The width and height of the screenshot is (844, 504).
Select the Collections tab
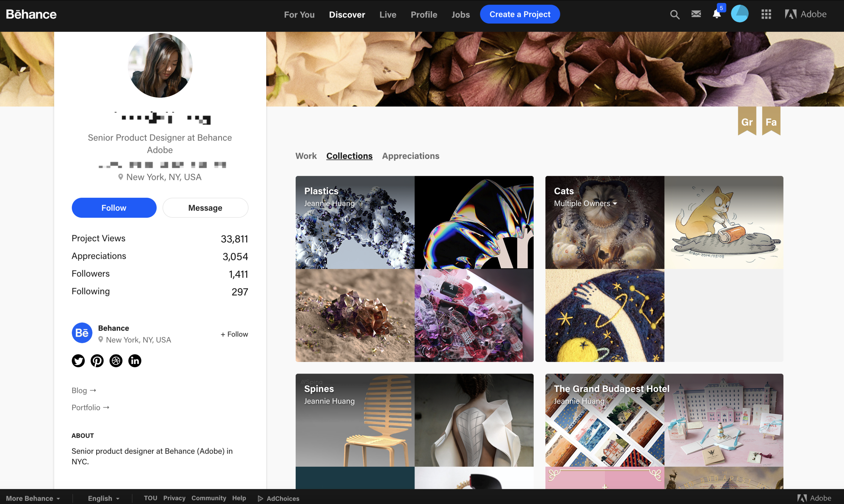pyautogui.click(x=349, y=156)
